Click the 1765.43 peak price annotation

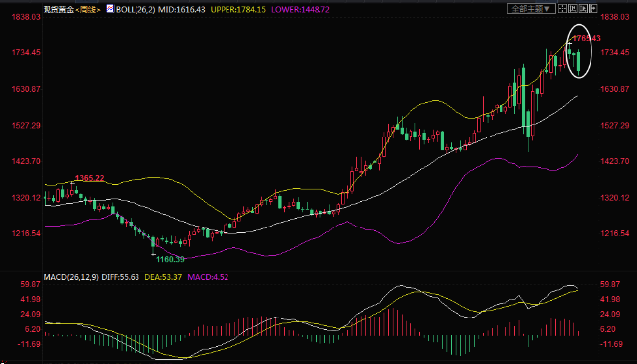tap(587, 38)
